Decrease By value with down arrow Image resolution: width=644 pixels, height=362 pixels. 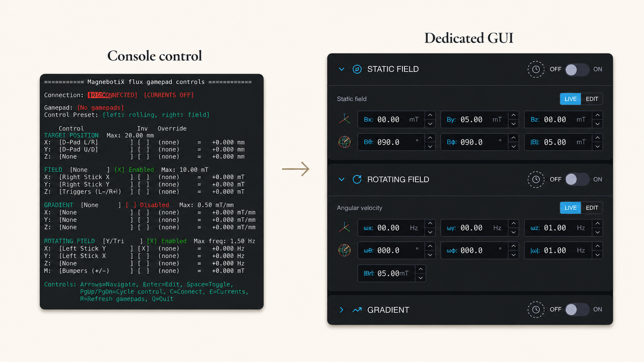pos(513,124)
